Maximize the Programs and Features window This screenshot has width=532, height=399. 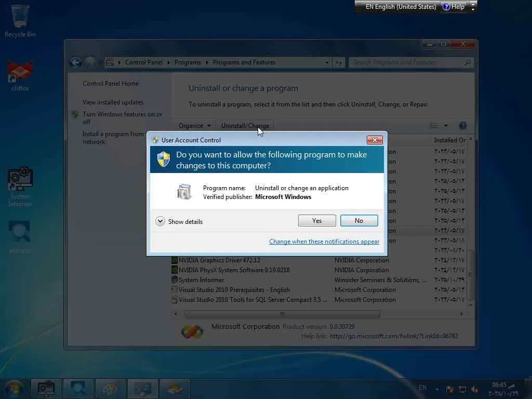443,44
